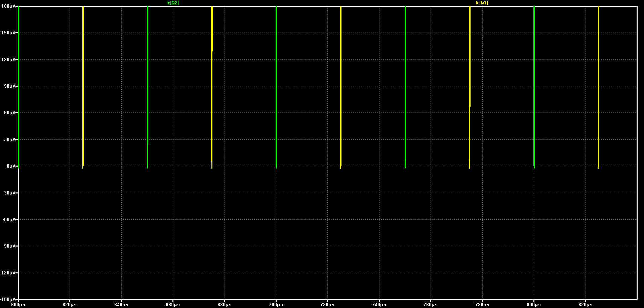Screen dimensions: 644x308
Task: Click the 600µs time axis label
Action: tap(18, 305)
